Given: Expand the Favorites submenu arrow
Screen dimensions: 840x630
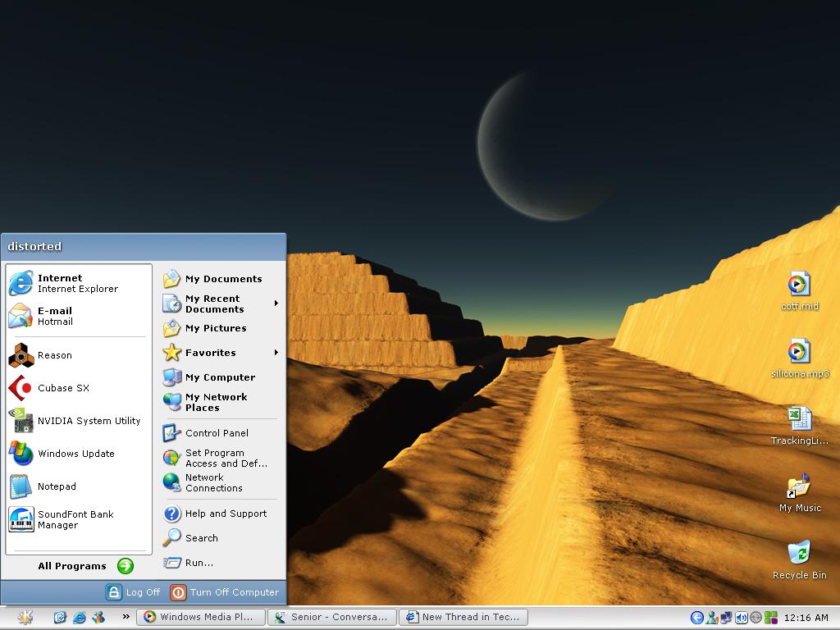Looking at the screenshot, I should [276, 353].
